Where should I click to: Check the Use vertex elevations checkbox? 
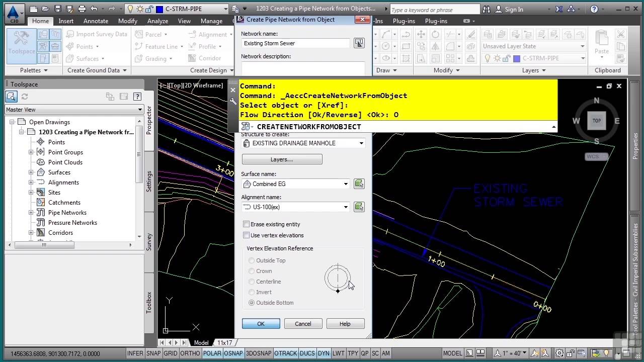click(x=246, y=235)
